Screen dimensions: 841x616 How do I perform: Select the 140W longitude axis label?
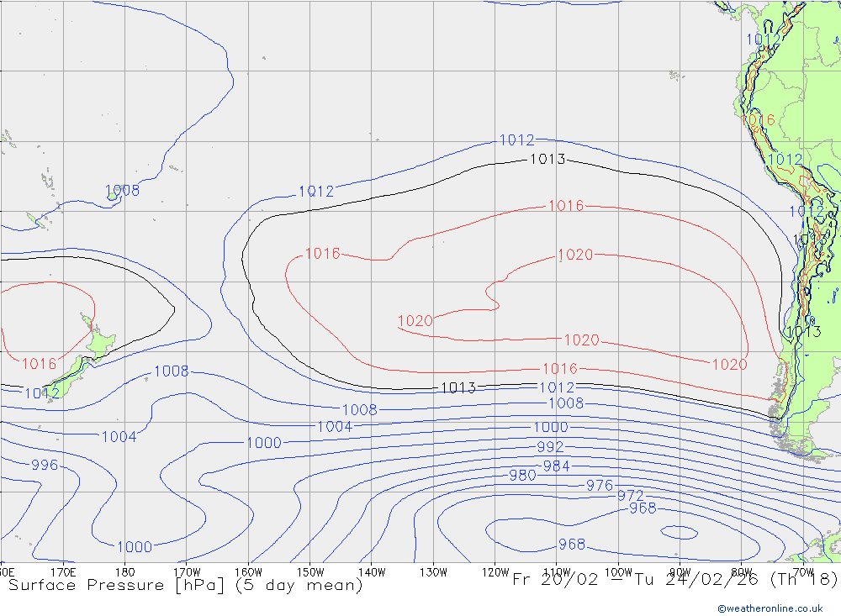(x=372, y=572)
